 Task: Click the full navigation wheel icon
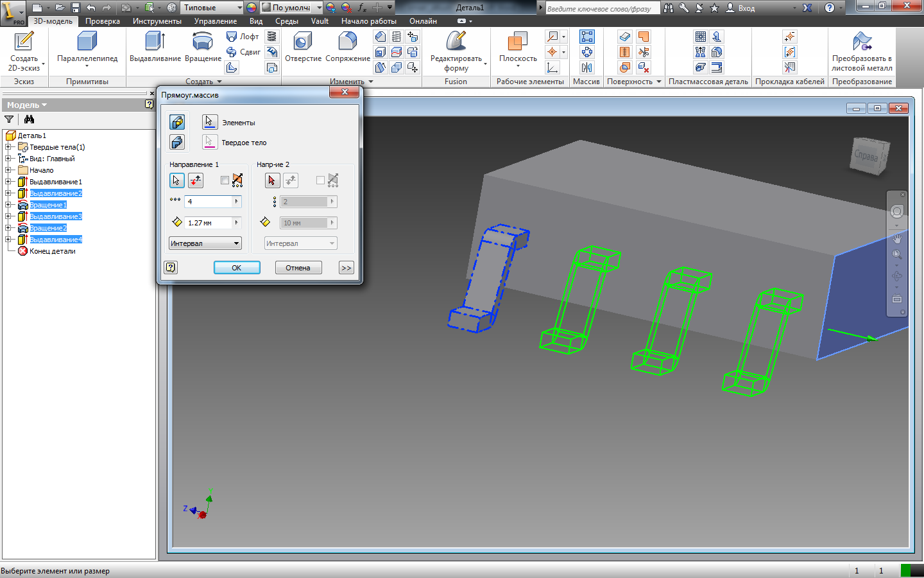click(x=897, y=211)
